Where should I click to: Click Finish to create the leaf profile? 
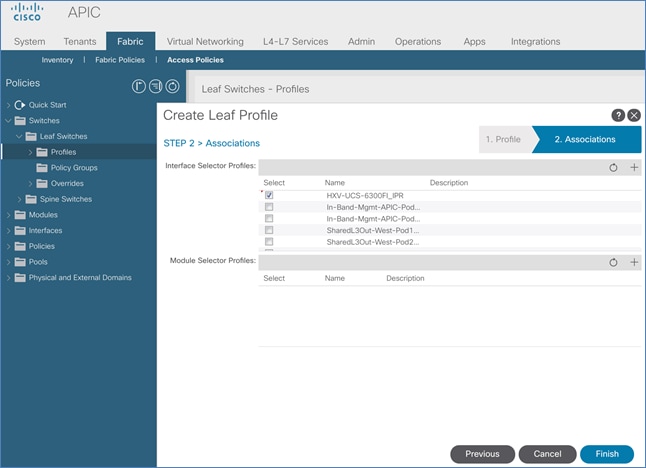click(x=607, y=454)
